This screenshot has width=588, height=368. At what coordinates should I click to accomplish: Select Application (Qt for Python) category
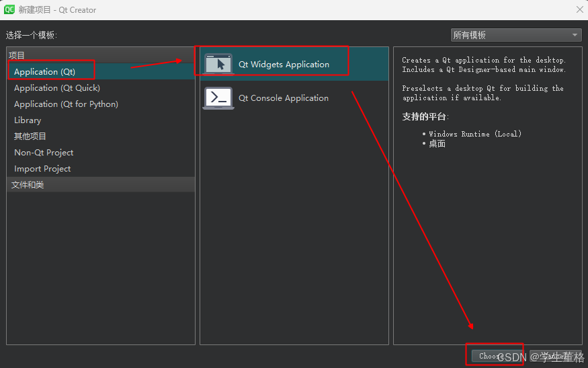pos(101,104)
